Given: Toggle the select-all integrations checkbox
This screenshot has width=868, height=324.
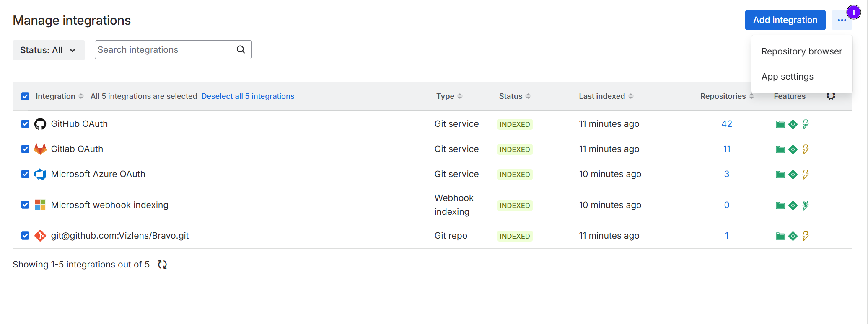Looking at the screenshot, I should point(25,96).
